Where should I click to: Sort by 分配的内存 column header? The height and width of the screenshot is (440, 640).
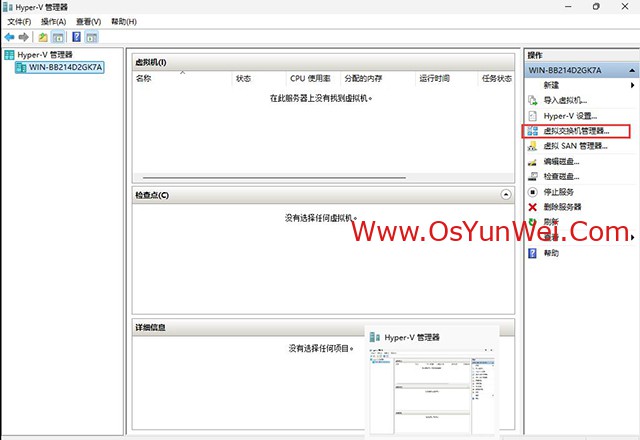click(378, 78)
